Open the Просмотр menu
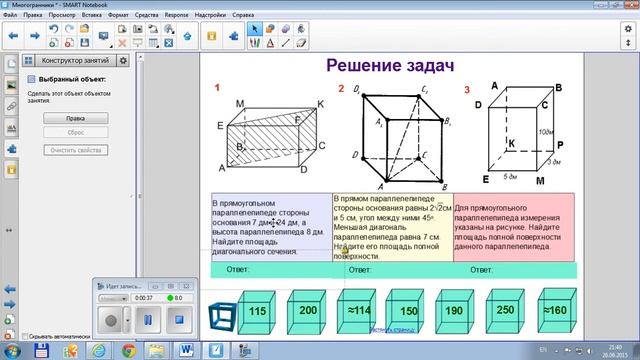The height and width of the screenshot is (360, 640). pyautogui.click(x=62, y=15)
